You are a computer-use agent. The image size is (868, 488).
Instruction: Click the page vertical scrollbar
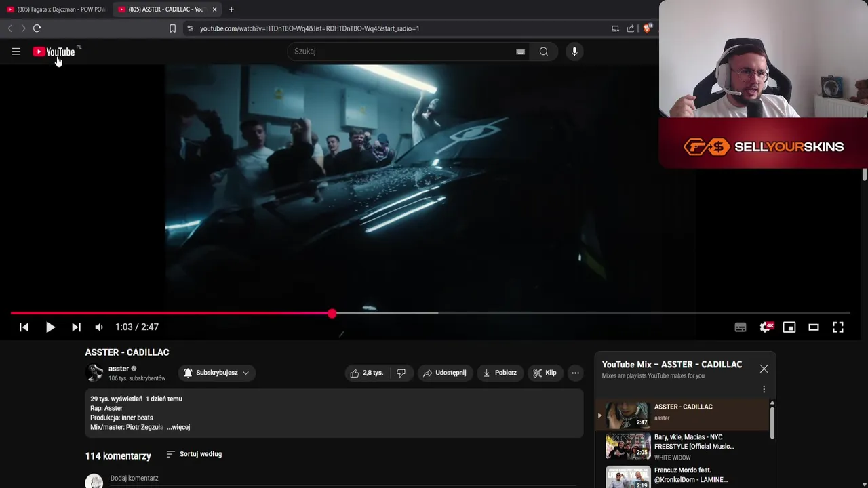(x=865, y=174)
